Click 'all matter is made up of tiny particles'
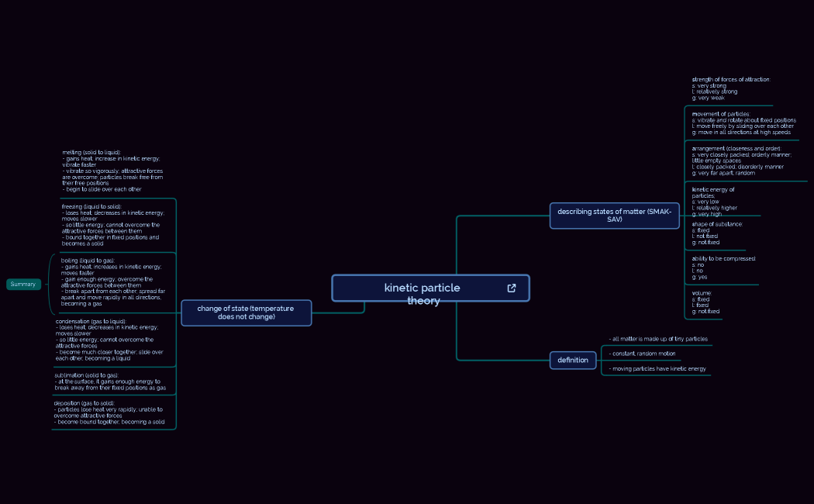 659,339
